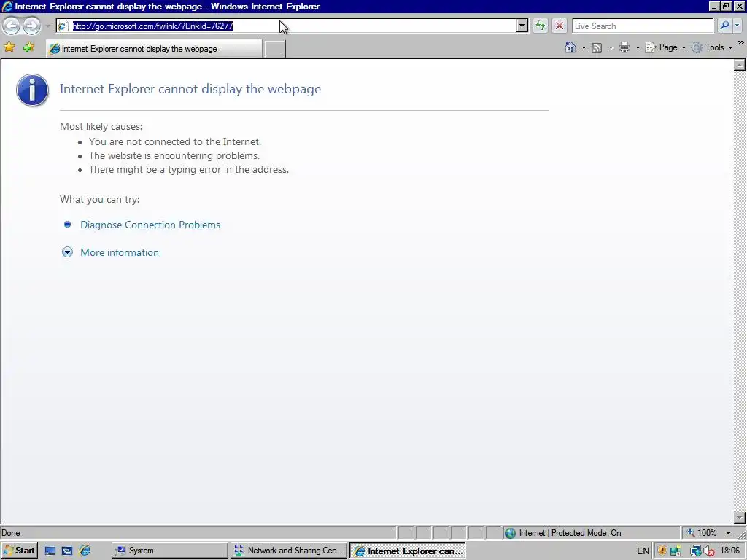Image resolution: width=747 pixels, height=560 pixels.
Task: Click Diagnose Connection Problems link
Action: coord(150,225)
